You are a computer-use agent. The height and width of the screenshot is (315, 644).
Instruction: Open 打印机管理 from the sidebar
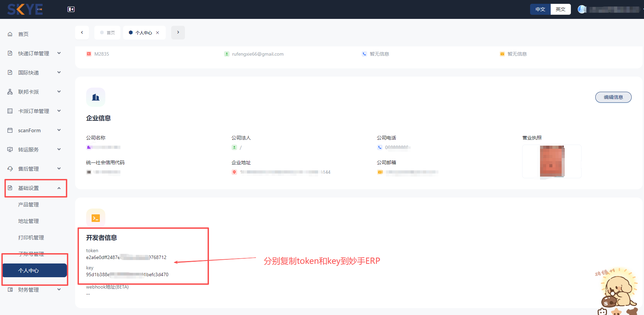(x=31, y=237)
